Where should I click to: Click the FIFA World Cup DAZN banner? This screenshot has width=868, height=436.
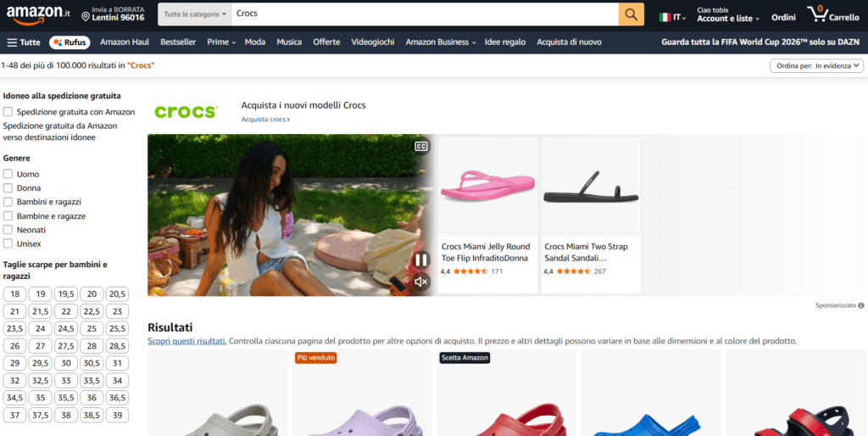point(760,42)
